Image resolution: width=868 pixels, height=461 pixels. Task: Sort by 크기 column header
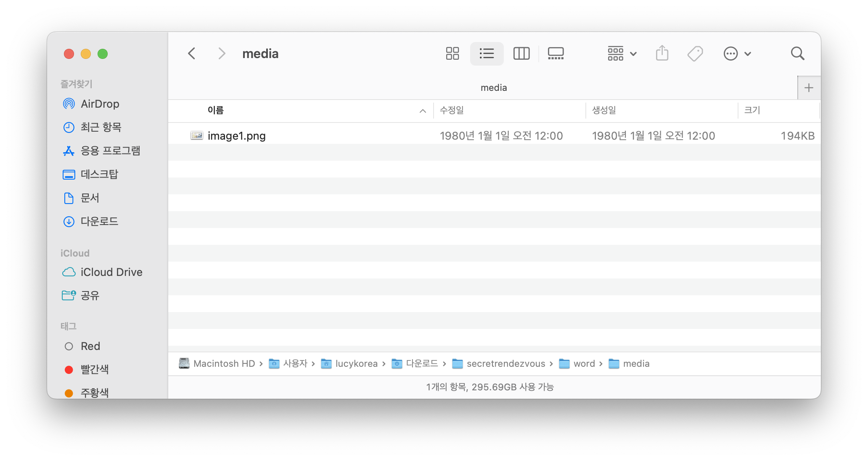(752, 110)
